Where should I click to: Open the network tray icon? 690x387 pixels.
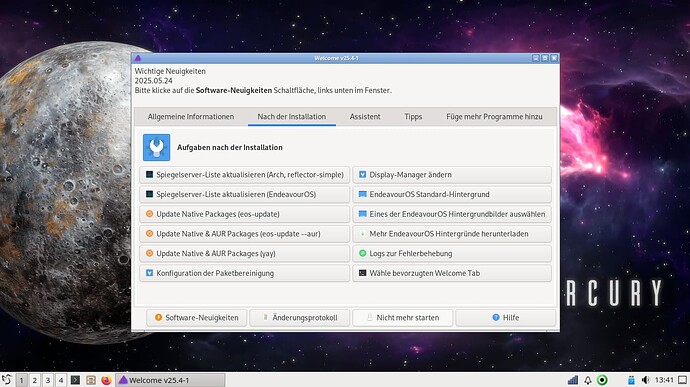pos(573,380)
